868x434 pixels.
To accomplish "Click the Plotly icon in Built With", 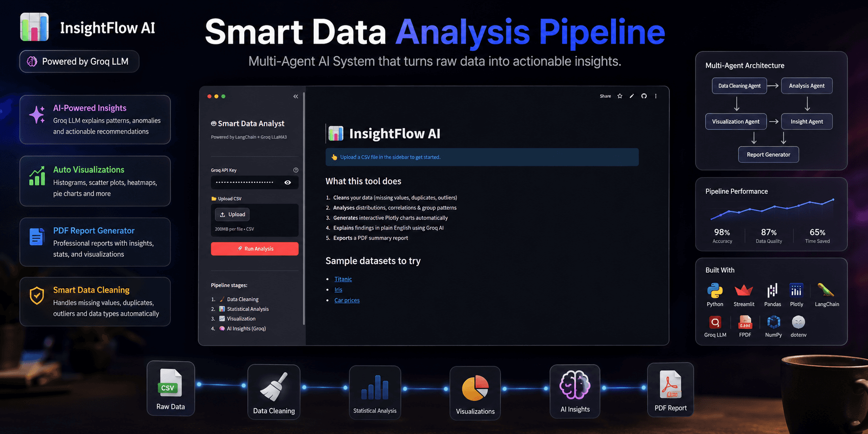I will point(796,291).
